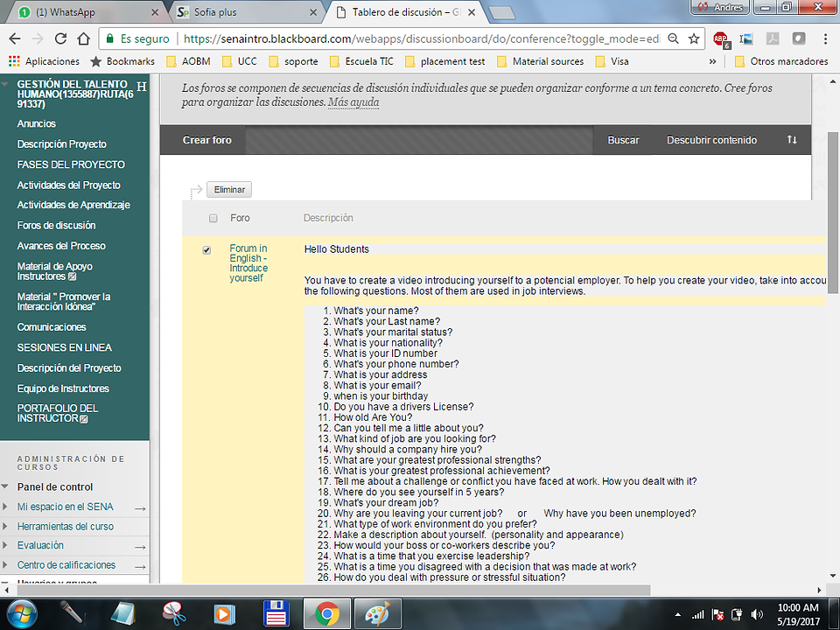840x630 pixels.
Task: Open the browser home page icon
Action: [x=84, y=38]
